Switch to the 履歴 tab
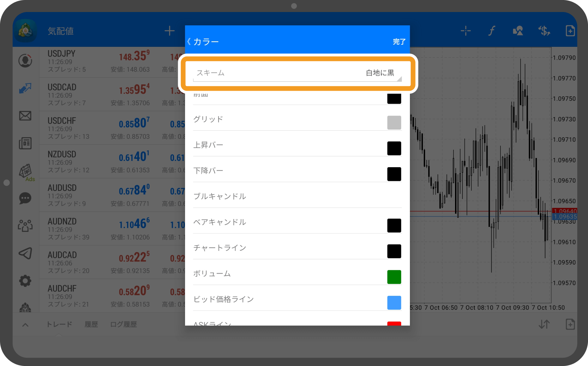 pos(91,324)
